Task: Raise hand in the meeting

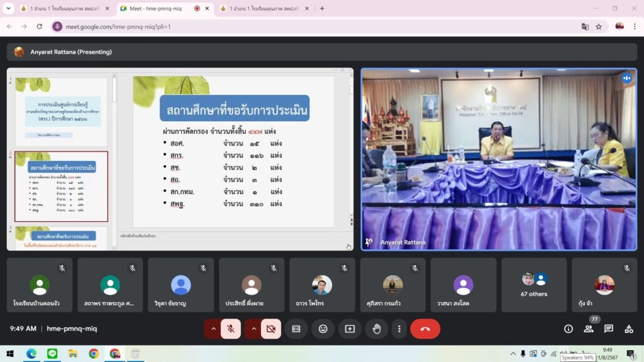Action: (377, 329)
